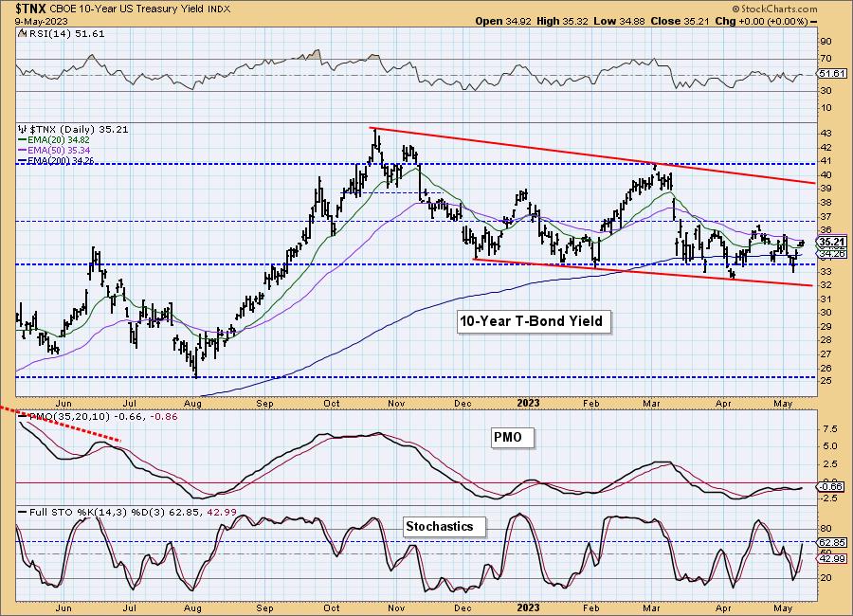
Task: Select the EMA(50) 35.34 legend entry
Action: click(55, 150)
